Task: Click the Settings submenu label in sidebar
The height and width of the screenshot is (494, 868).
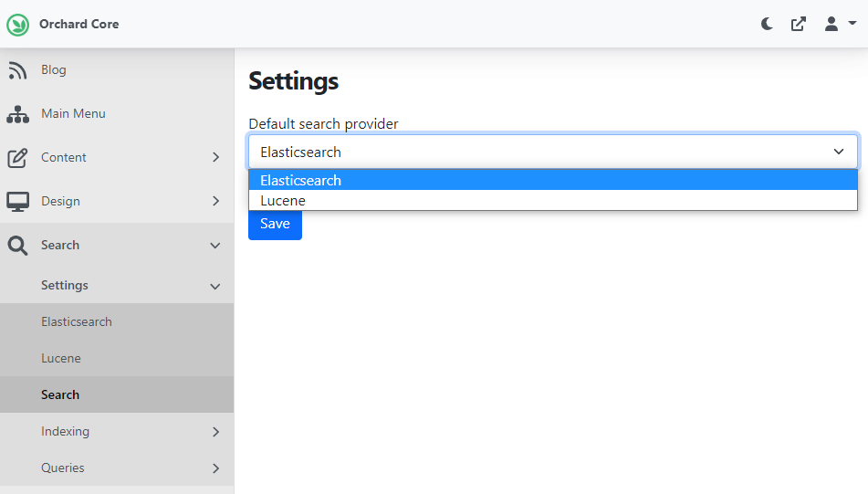Action: click(x=65, y=285)
